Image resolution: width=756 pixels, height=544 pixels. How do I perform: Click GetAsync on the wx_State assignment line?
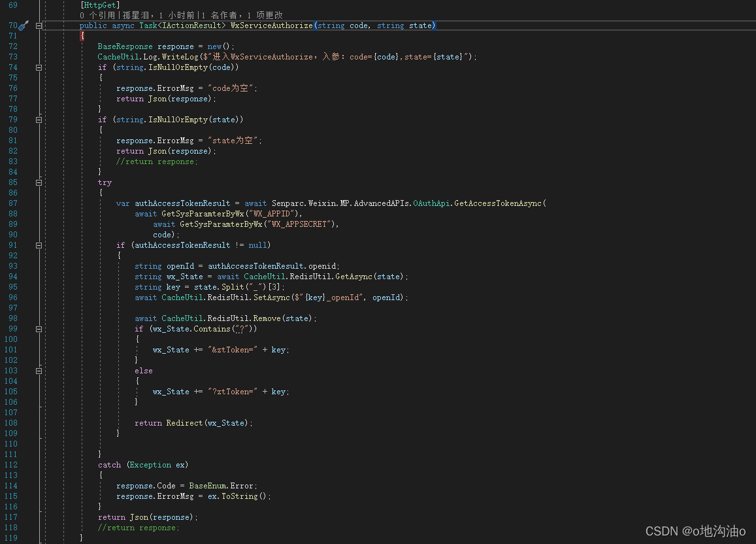click(354, 277)
